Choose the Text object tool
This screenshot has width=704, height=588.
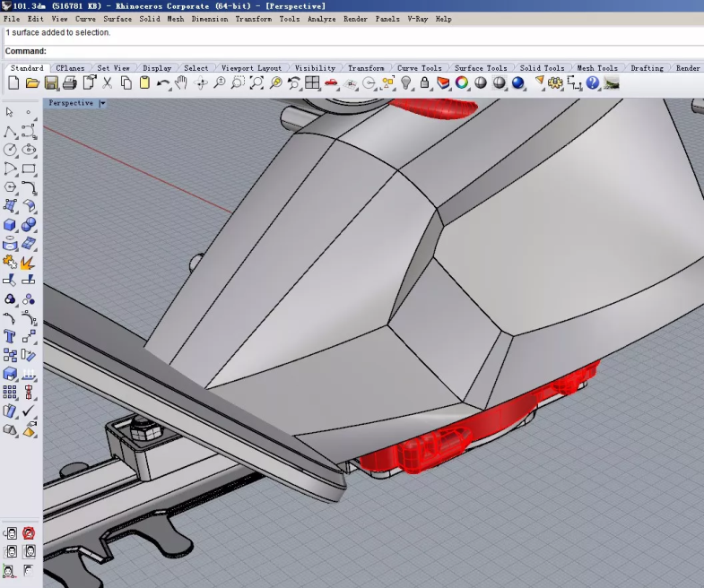(10, 337)
